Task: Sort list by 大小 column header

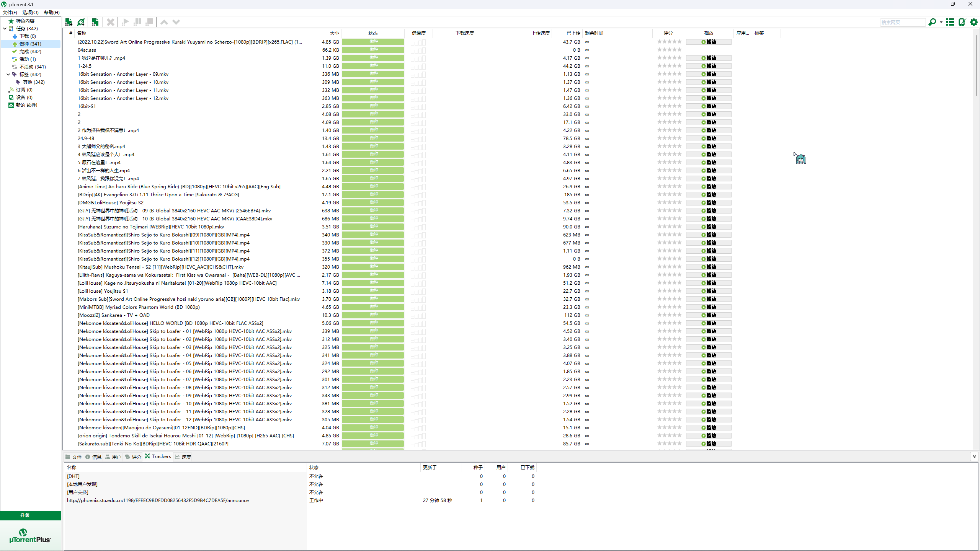Action: pyautogui.click(x=322, y=33)
